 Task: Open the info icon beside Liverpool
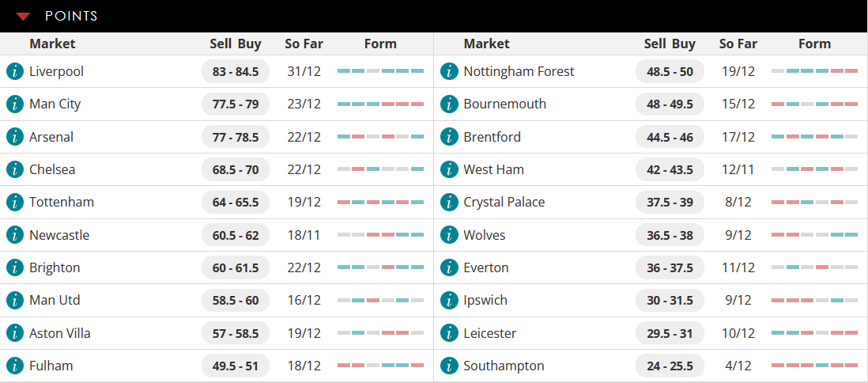[x=15, y=71]
